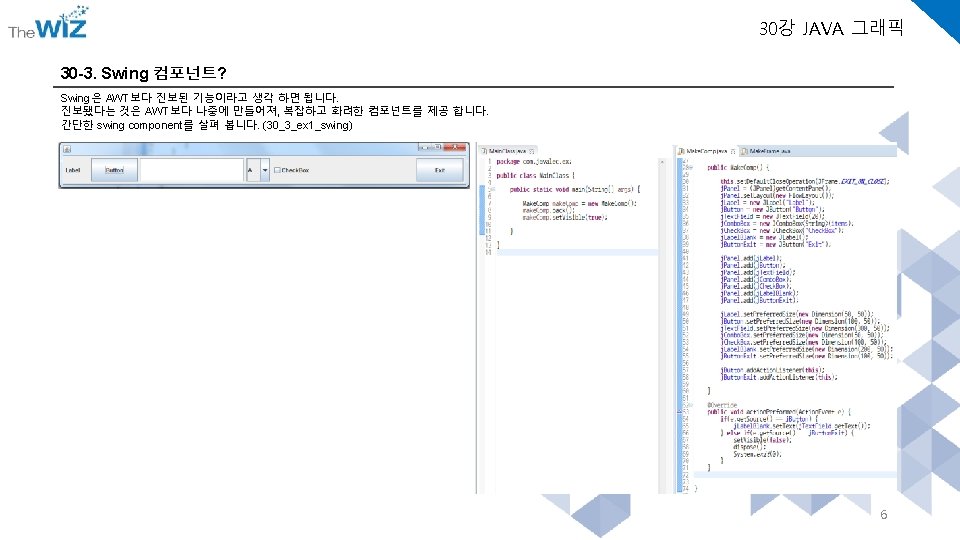
Task: Click the 'new JCheckBox("CheckBox")' code line
Action: tap(782, 230)
